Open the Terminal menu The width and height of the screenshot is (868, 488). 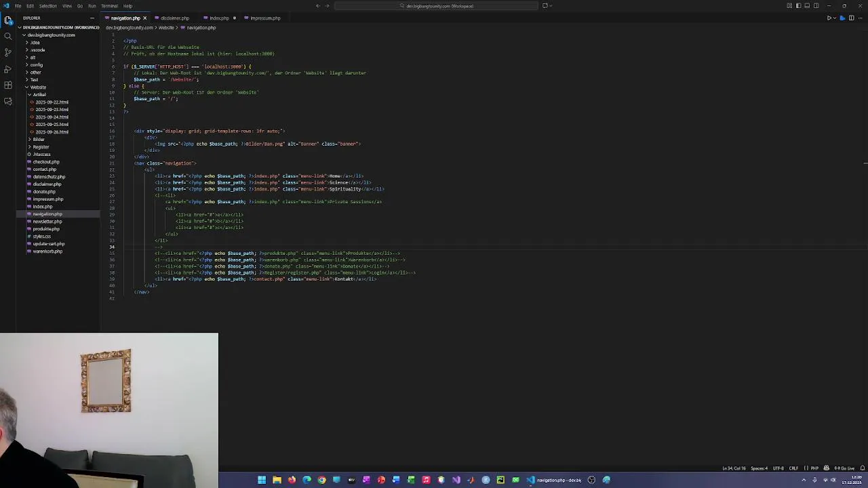(109, 6)
